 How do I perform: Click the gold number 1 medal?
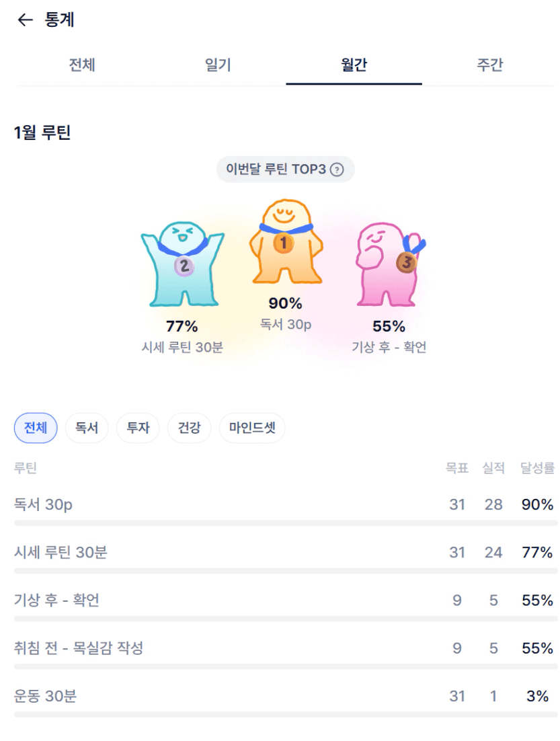point(284,243)
